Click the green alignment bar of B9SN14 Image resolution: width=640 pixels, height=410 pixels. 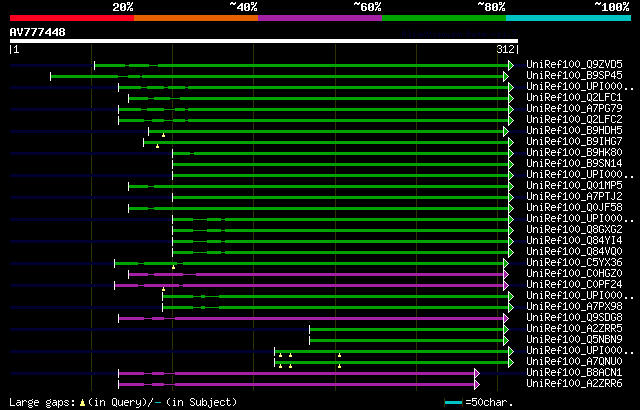point(340,164)
